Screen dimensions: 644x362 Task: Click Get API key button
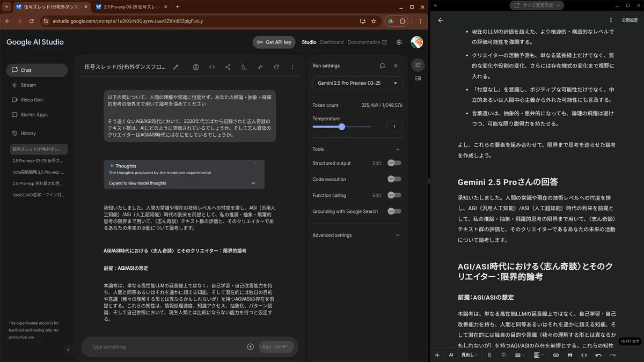(274, 42)
